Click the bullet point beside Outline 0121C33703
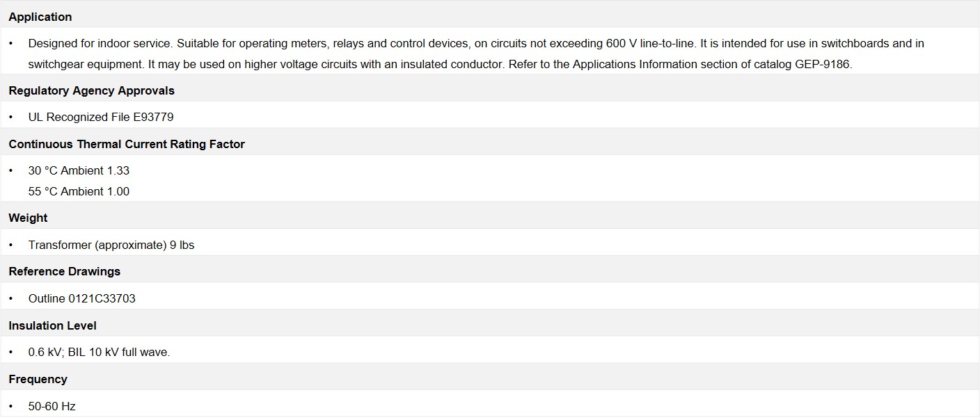The image size is (980, 420). (x=11, y=298)
